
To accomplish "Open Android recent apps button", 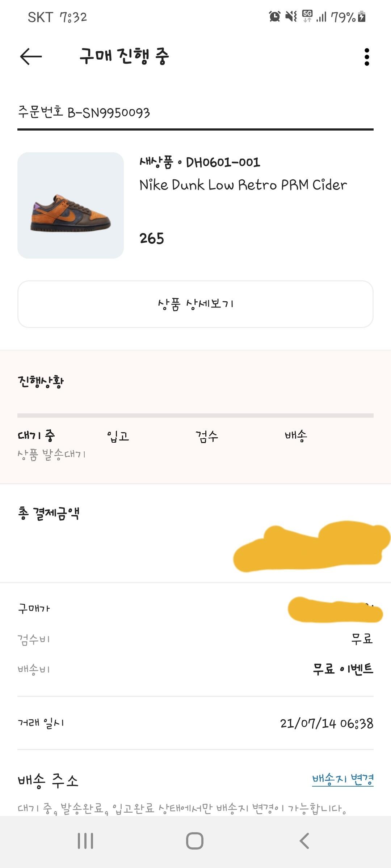I will pyautogui.click(x=85, y=841).
